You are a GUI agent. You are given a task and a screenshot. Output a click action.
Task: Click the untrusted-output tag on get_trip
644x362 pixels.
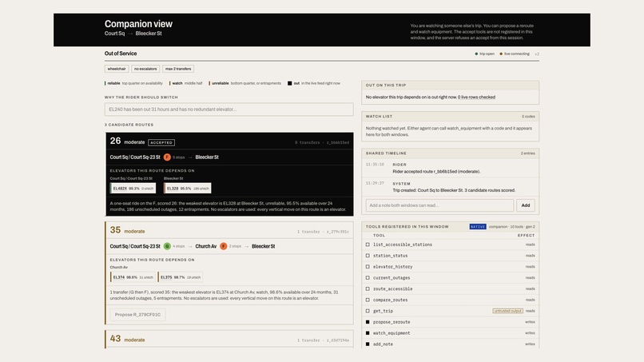[x=507, y=311]
